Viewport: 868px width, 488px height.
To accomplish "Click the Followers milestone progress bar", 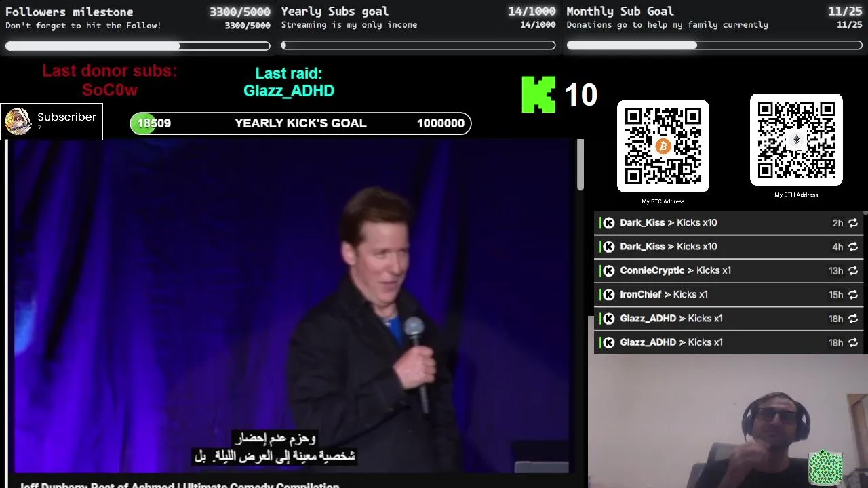I will point(138,45).
